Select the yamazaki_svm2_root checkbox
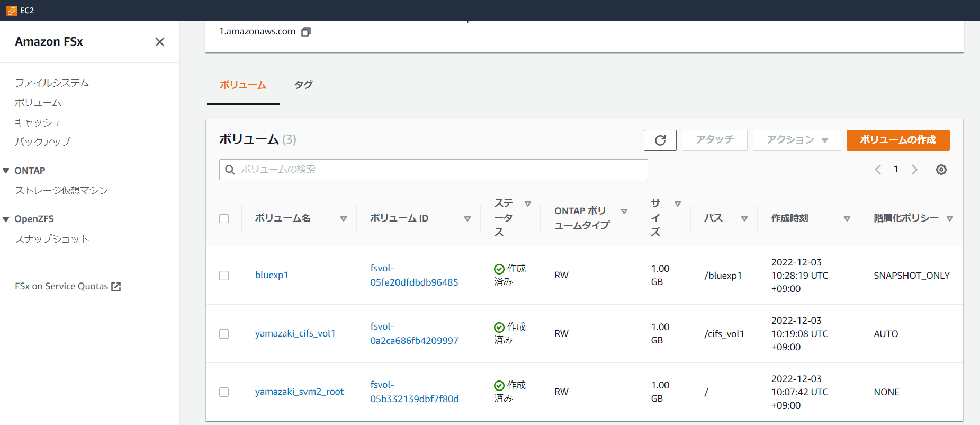The height and width of the screenshot is (425, 980). point(224,392)
